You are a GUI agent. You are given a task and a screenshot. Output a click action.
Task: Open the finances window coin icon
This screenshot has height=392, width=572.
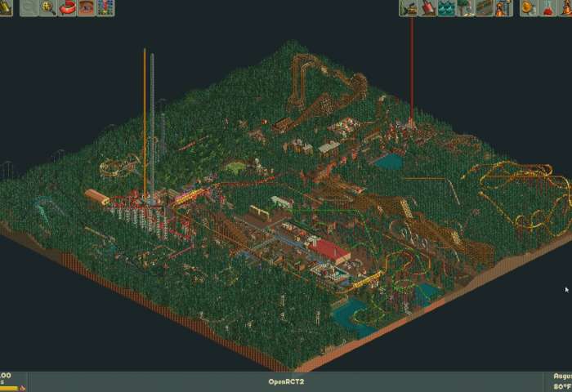coord(529,7)
